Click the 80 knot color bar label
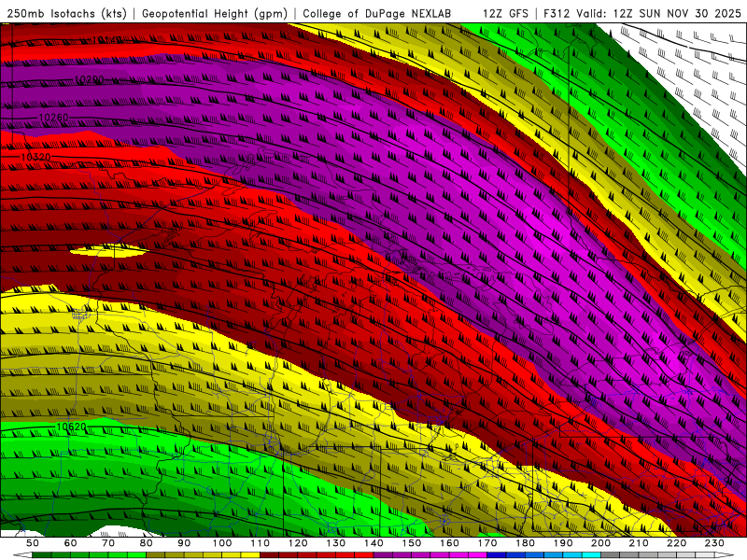The image size is (747, 560). coord(146,543)
